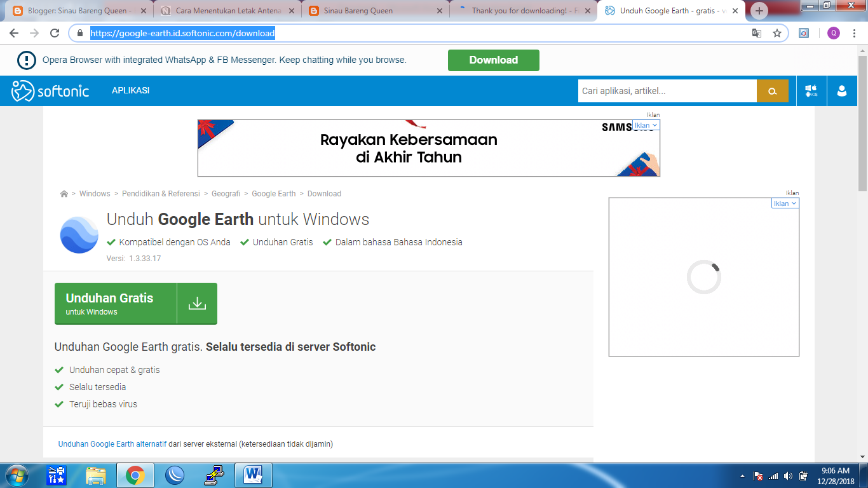This screenshot has height=488, width=868.
Task: Click Dalam bahasa Bahasa Indonesia text
Action: click(399, 242)
